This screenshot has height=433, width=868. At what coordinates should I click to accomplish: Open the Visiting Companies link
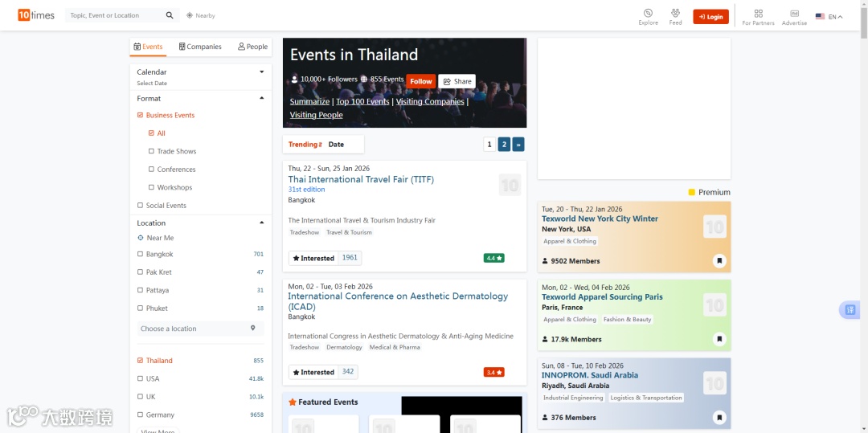point(430,102)
